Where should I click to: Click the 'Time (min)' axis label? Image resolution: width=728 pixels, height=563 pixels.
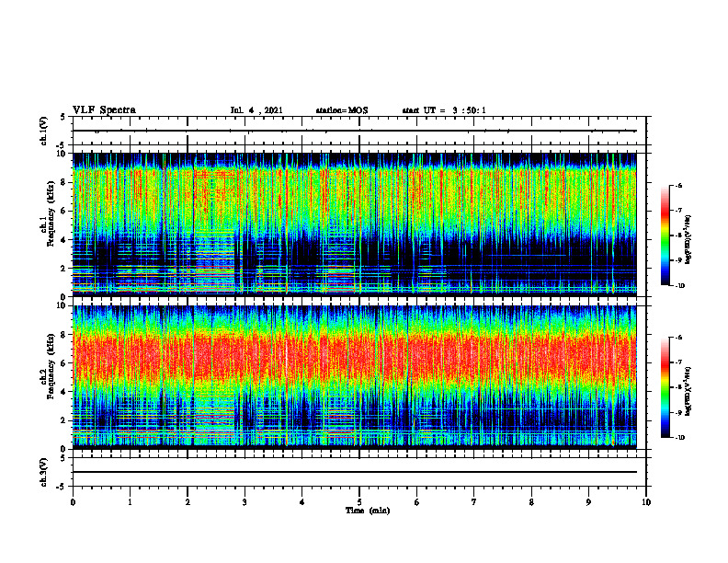(x=368, y=511)
